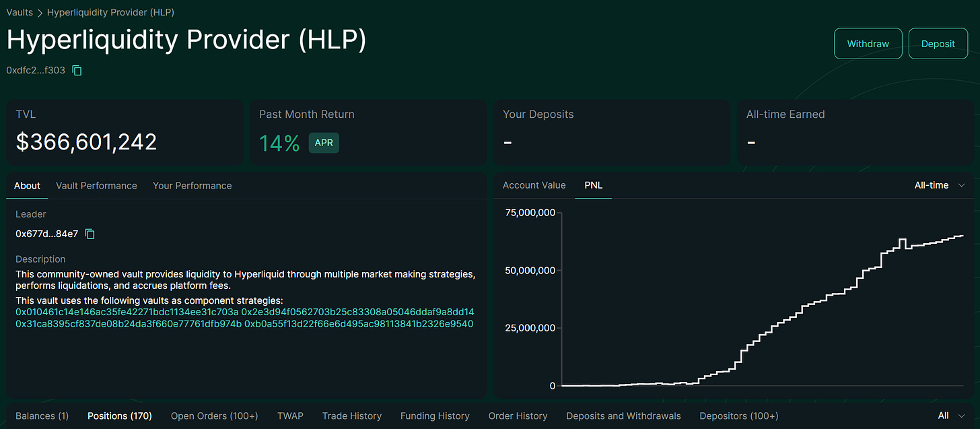Screen dimensions: 980x429
Task: View the Funding History tab
Action: 435,416
